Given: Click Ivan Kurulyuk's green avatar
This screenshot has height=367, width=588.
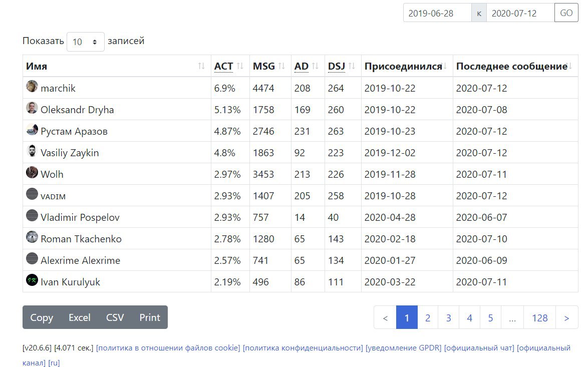Looking at the screenshot, I should pos(32,280).
